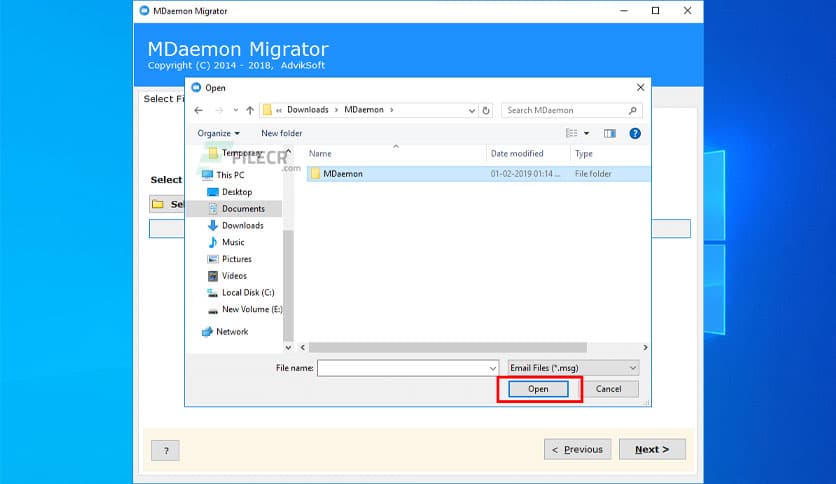This screenshot has width=836, height=484.
Task: Click the Next button in MDaemon Migrator
Action: point(652,449)
